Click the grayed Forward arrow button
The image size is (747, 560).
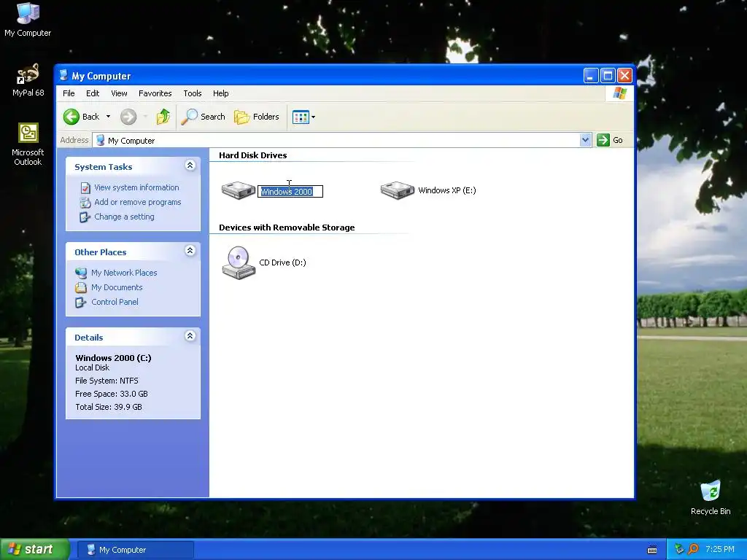tap(128, 117)
